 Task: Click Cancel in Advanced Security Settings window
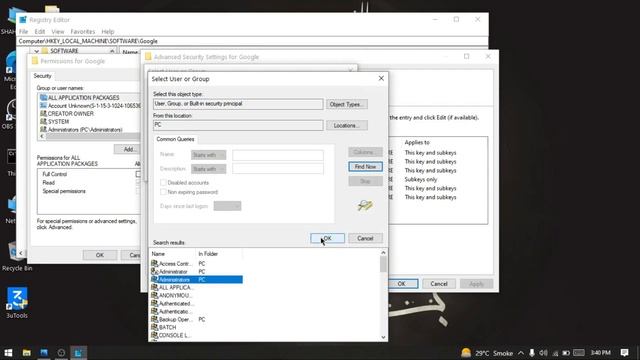tap(439, 284)
